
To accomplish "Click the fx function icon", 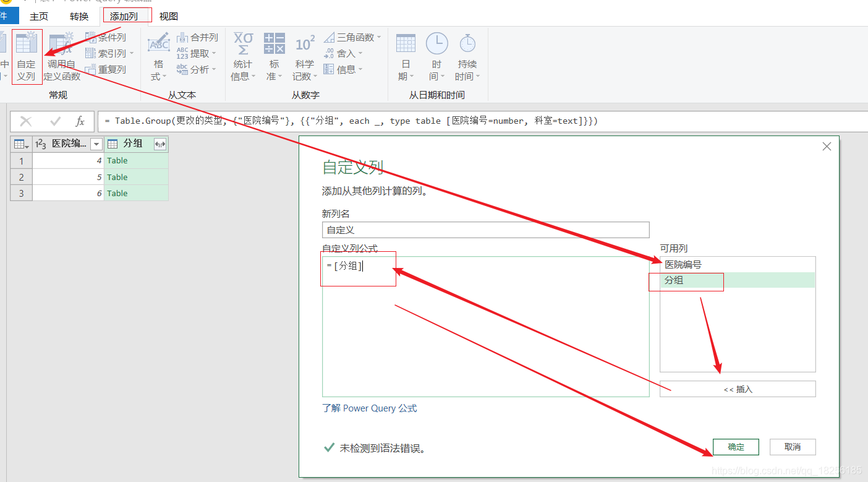I will (80, 121).
